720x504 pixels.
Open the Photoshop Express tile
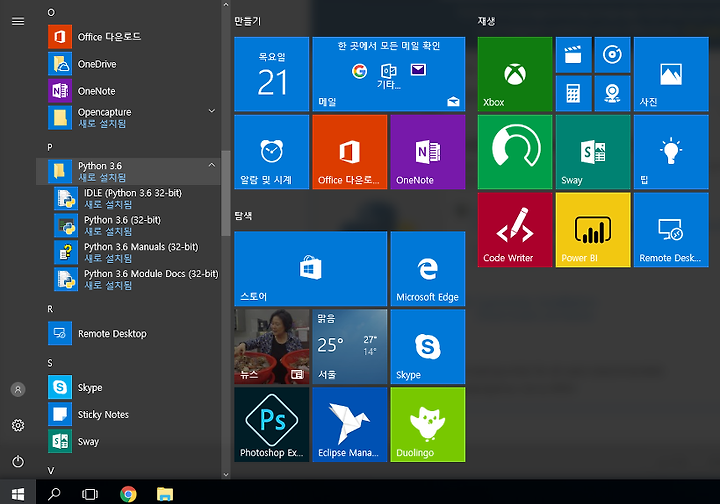(271, 425)
